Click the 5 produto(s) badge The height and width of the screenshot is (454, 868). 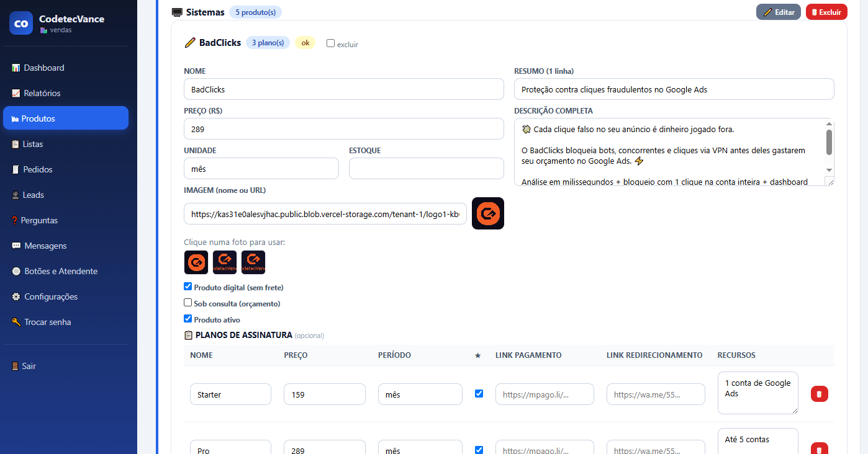tap(256, 12)
